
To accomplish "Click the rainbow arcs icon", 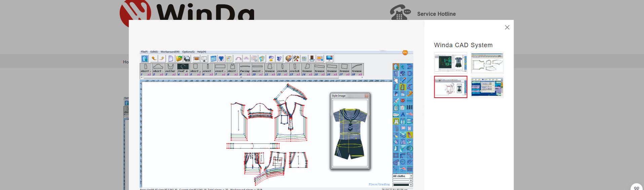I will click(246, 59).
